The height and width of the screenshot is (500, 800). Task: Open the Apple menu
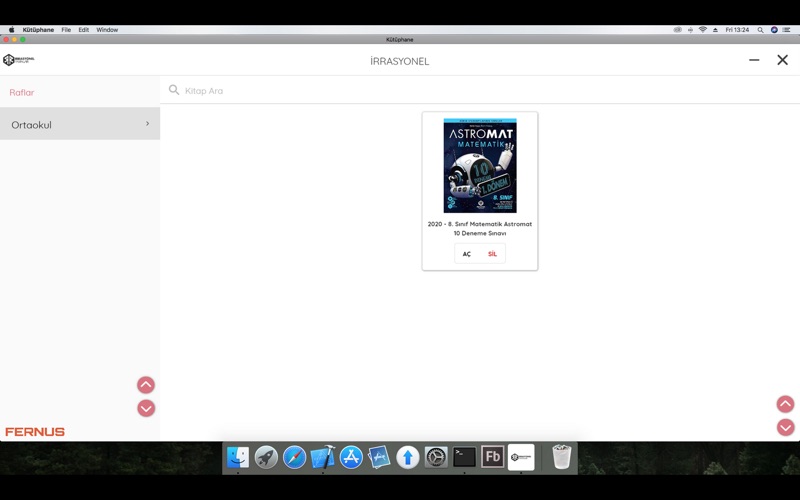(x=11, y=30)
